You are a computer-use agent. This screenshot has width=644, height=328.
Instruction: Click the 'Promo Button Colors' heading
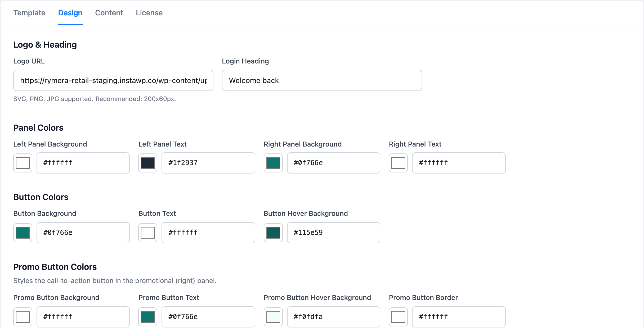pos(55,267)
